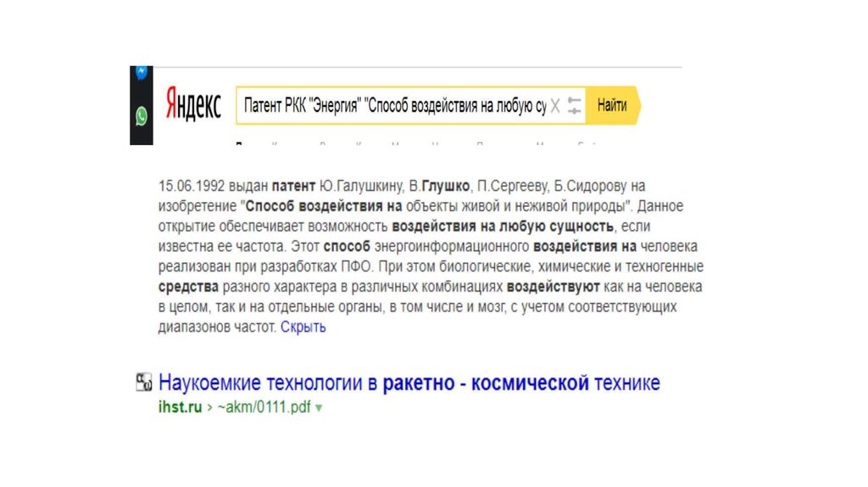Click the bold name Глушко in the snippet

pyautogui.click(x=447, y=185)
